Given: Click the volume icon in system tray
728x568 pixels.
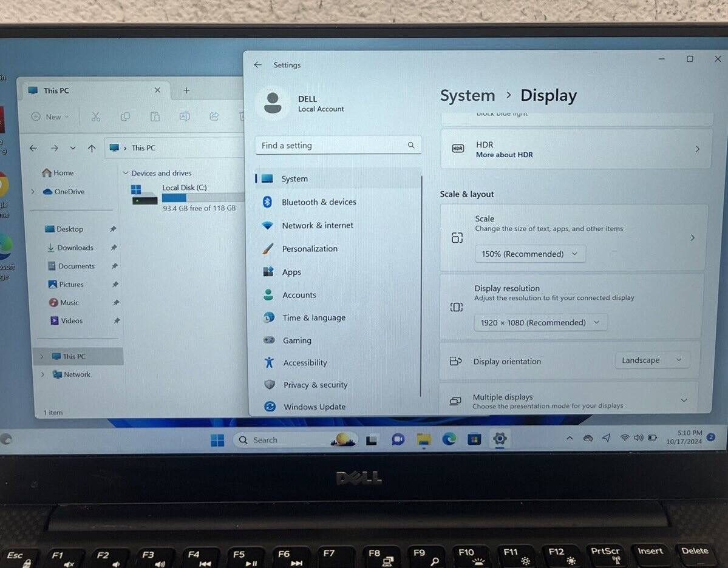Looking at the screenshot, I should pos(638,438).
